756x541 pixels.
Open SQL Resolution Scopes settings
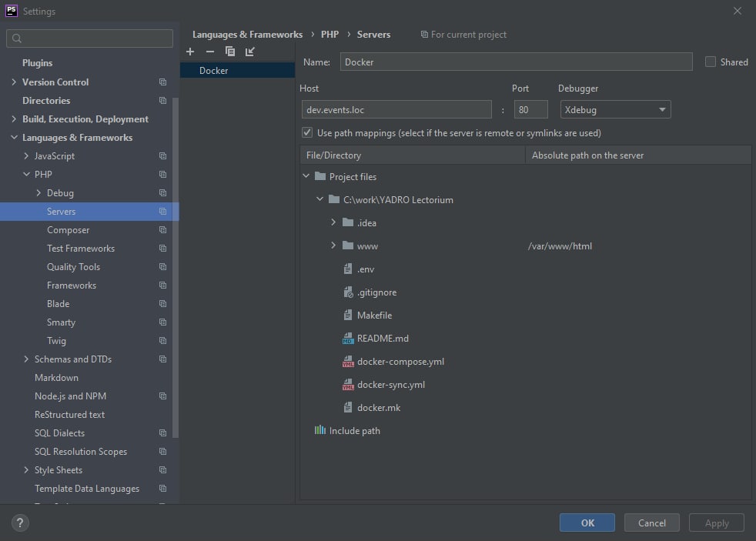[x=81, y=452]
